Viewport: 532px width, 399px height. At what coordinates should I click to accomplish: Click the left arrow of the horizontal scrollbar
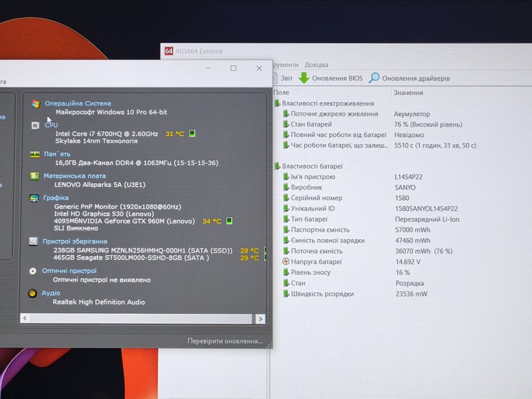[25, 318]
